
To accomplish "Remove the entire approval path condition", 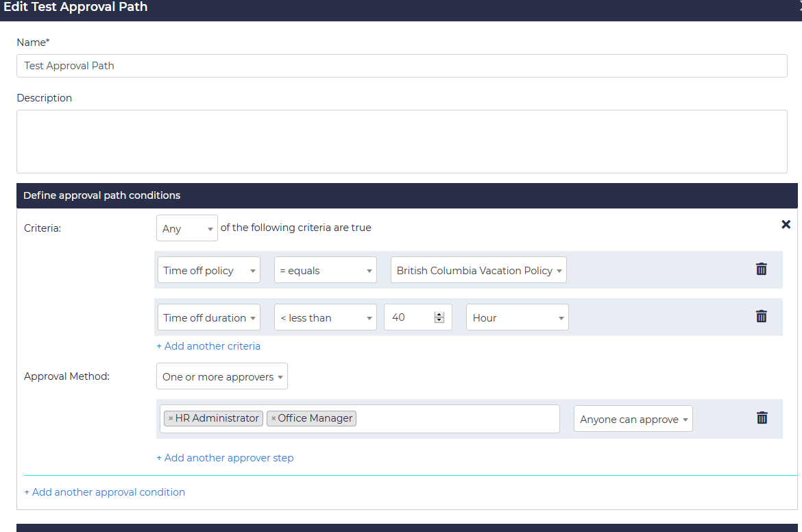I will [786, 224].
